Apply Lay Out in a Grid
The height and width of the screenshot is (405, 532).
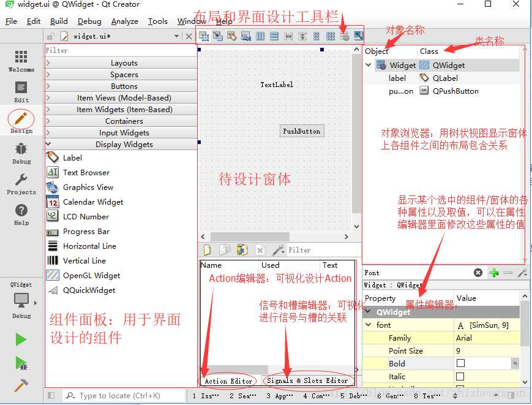click(x=331, y=36)
